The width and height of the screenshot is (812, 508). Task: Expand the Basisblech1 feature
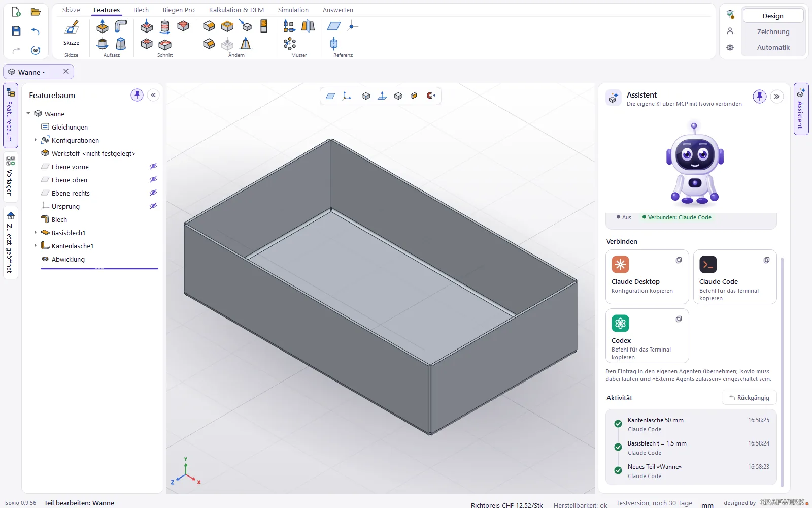35,232
